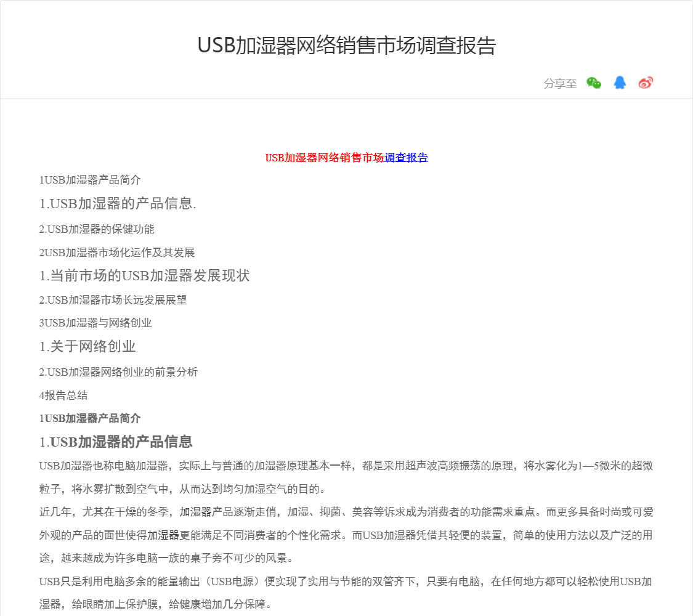Click outline item 2.USB加湿器的保健功能
This screenshot has height=616, width=693.
coord(96,229)
